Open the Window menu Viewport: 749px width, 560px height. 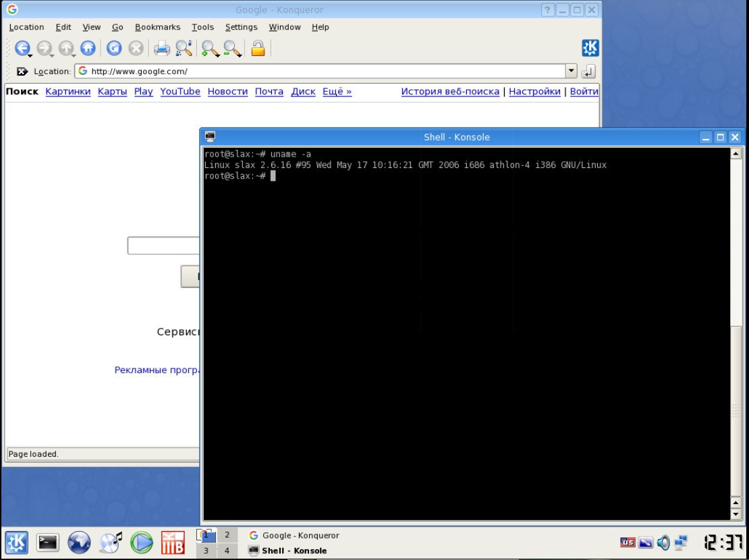285,27
